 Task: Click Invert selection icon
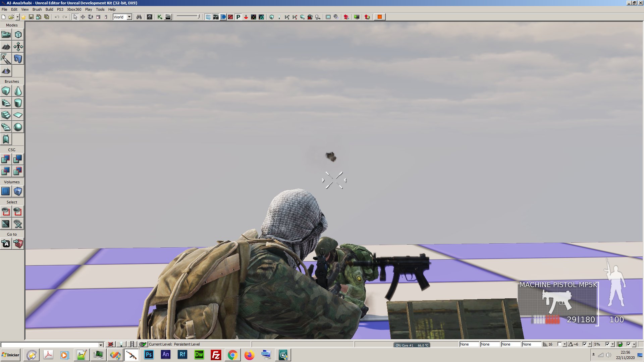[6, 224]
